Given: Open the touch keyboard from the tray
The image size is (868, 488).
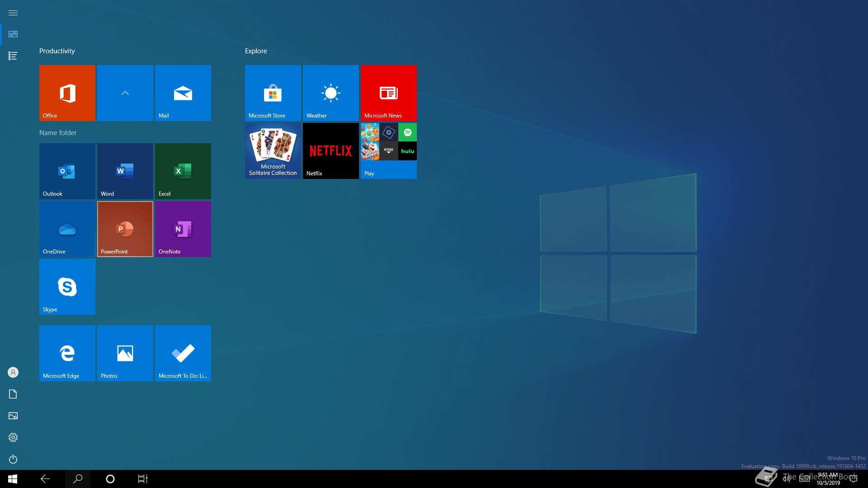Looking at the screenshot, I should 804,479.
